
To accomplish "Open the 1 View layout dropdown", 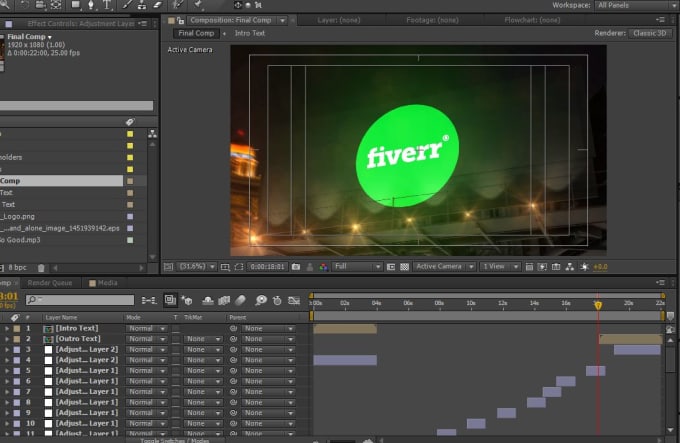I will tap(500, 267).
